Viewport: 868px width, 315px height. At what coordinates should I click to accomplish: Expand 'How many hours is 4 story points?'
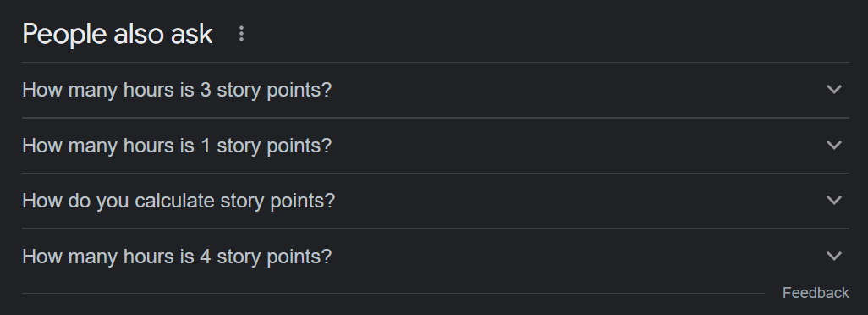point(435,257)
